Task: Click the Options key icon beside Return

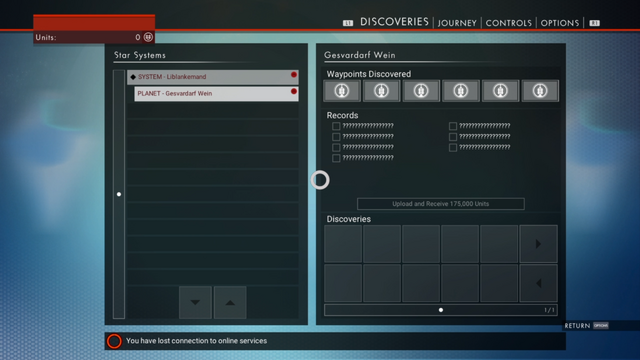Action: [601, 326]
